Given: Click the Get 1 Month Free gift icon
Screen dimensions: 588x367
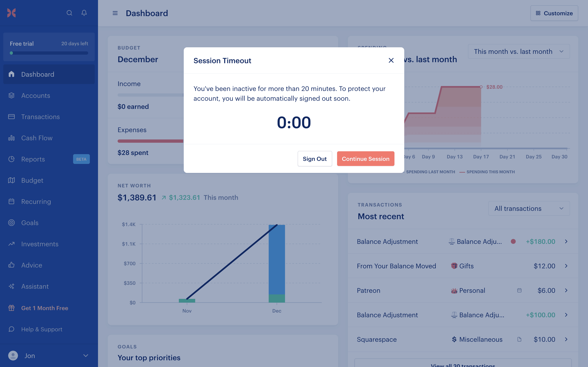Looking at the screenshot, I should 11,308.
